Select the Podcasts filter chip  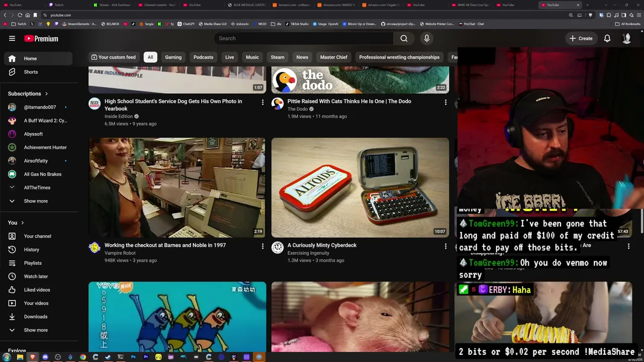203,57
